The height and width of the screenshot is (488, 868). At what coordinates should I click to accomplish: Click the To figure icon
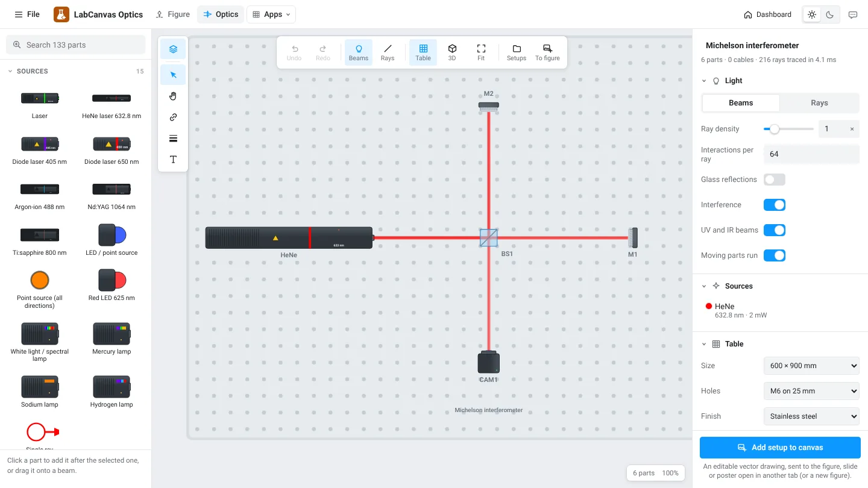(547, 52)
